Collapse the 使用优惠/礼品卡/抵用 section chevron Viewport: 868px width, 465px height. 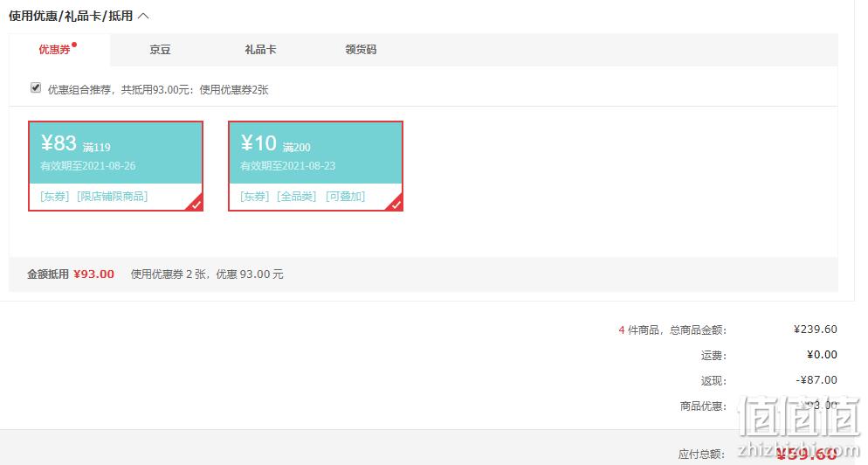[x=143, y=16]
